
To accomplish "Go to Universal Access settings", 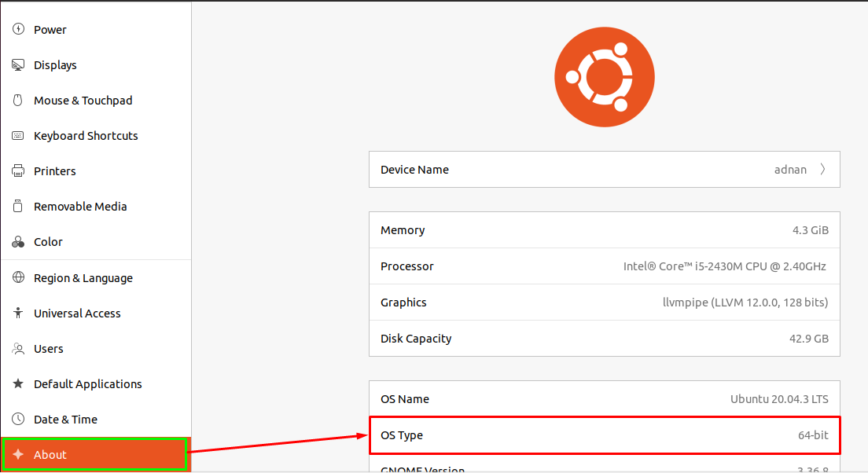I will click(x=96, y=313).
